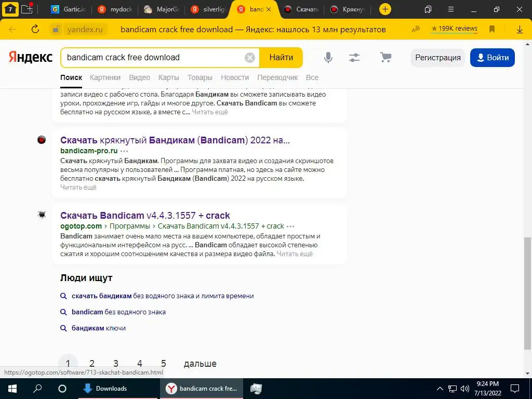Clear the search query

[x=250, y=58]
